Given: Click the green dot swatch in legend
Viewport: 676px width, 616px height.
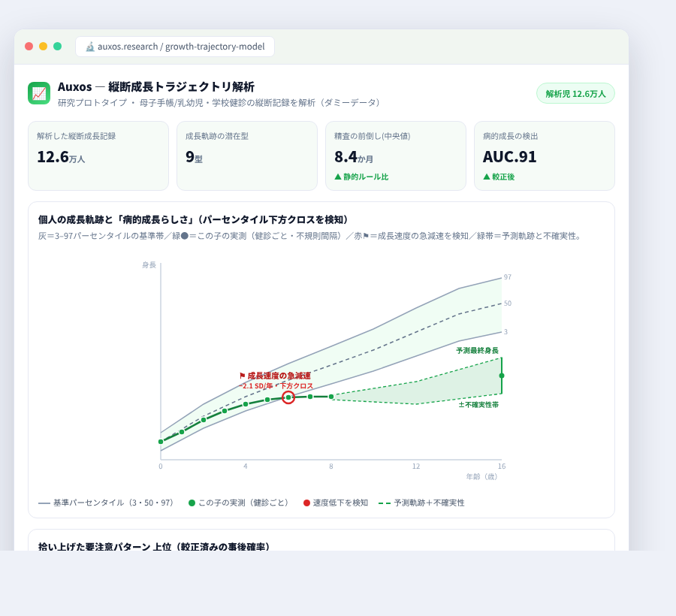Looking at the screenshot, I should tap(192, 503).
